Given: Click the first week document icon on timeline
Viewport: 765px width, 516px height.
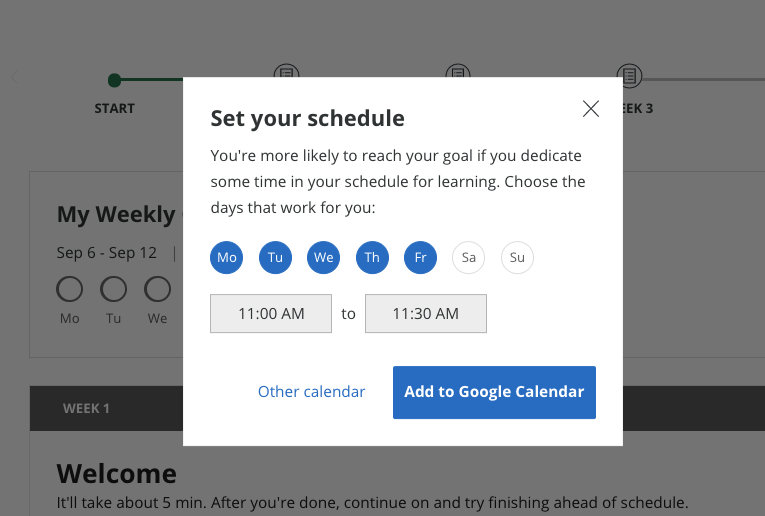Looking at the screenshot, I should [286, 71].
